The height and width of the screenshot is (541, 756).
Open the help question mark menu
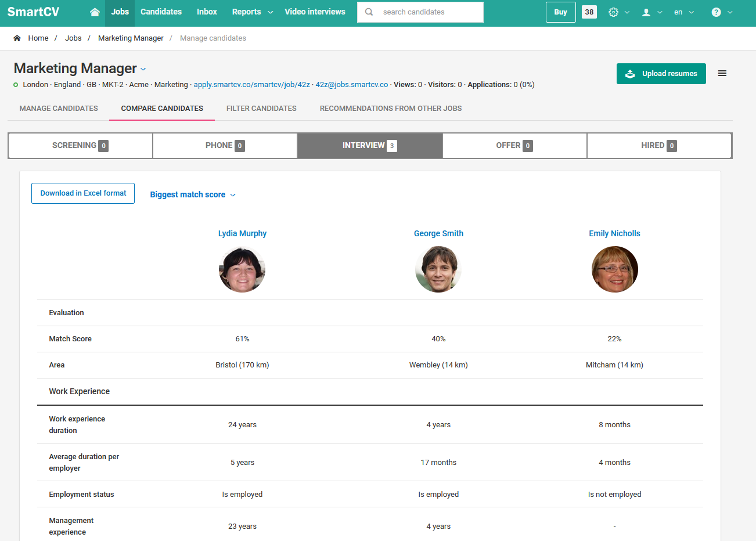(722, 12)
